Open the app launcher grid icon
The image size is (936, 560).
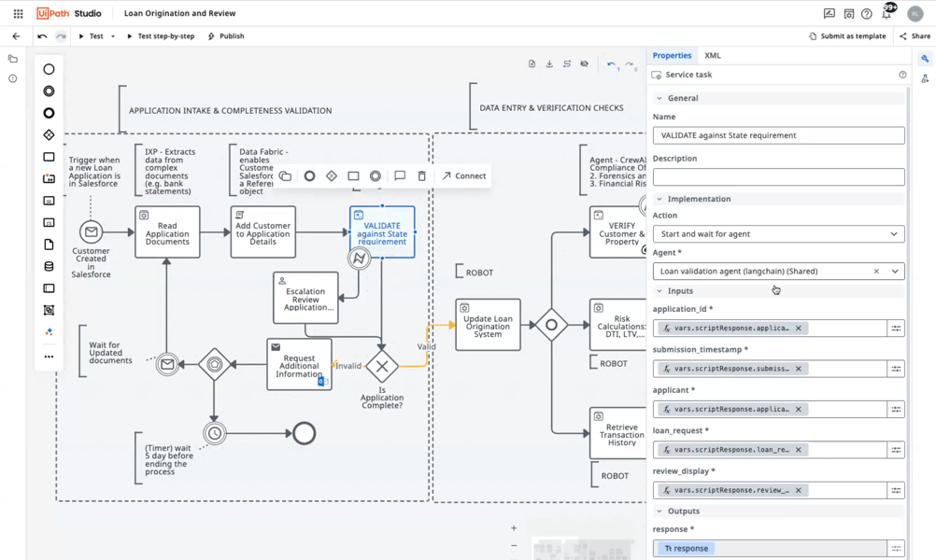pos(19,13)
